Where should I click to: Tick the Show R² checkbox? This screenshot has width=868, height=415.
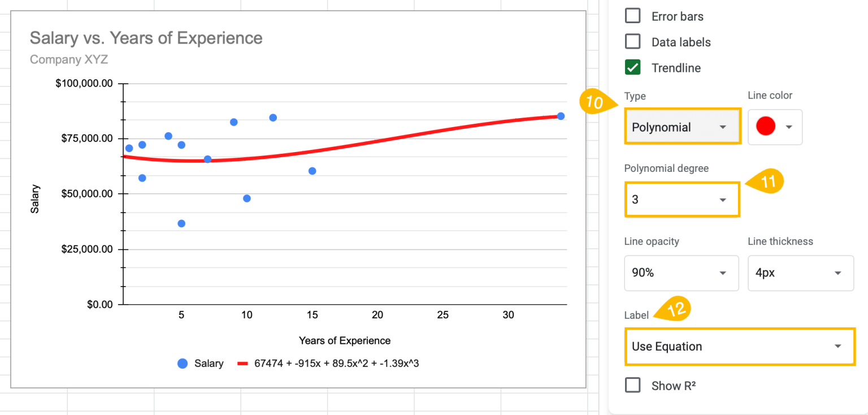[633, 386]
